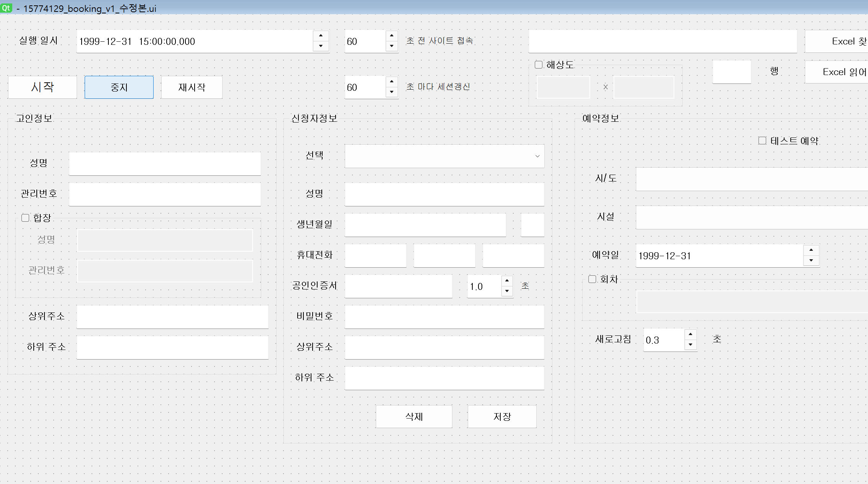Check the 합장 group checkbox
This screenshot has height=484, width=868.
point(26,218)
